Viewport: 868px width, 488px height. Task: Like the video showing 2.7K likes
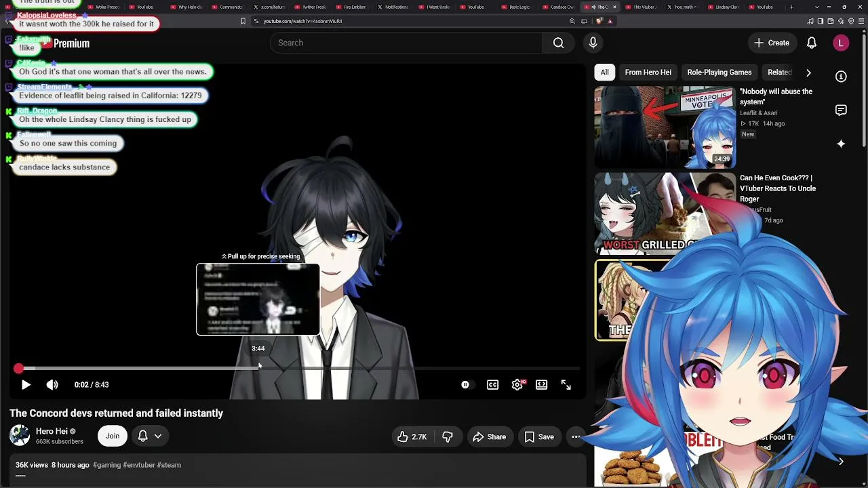click(412, 437)
